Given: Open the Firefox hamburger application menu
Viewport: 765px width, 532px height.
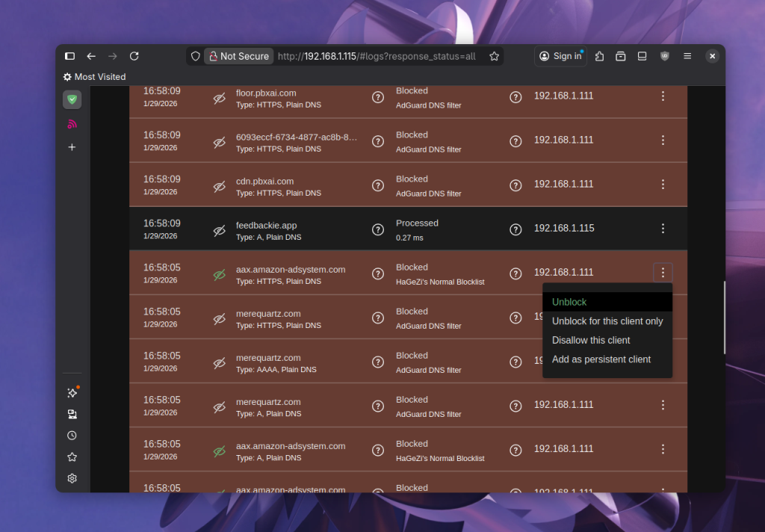Looking at the screenshot, I should tap(687, 56).
